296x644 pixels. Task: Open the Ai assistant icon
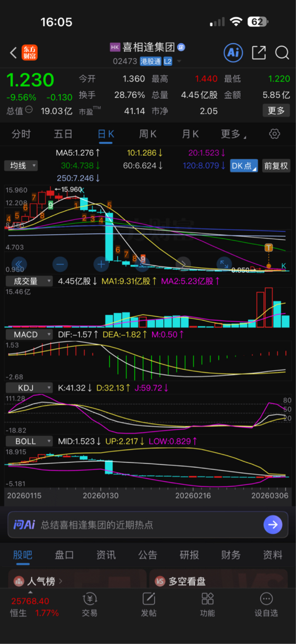pyautogui.click(x=233, y=52)
